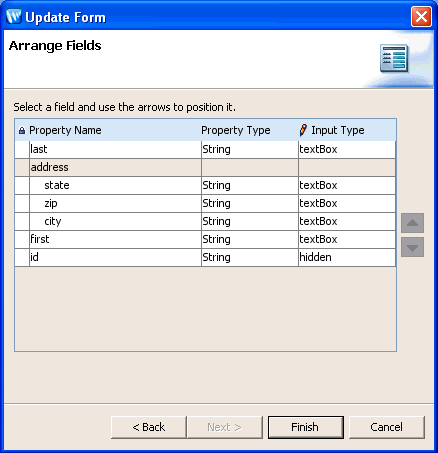Screen dimensions: 438x453
Task: Click the pencil icon beside Input Type
Action: tap(303, 130)
